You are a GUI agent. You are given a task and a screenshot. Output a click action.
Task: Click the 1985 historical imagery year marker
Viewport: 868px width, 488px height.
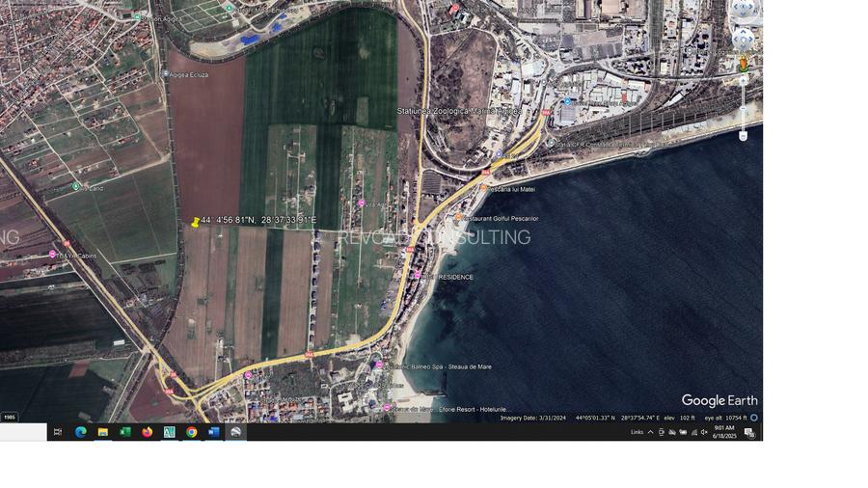(10, 417)
